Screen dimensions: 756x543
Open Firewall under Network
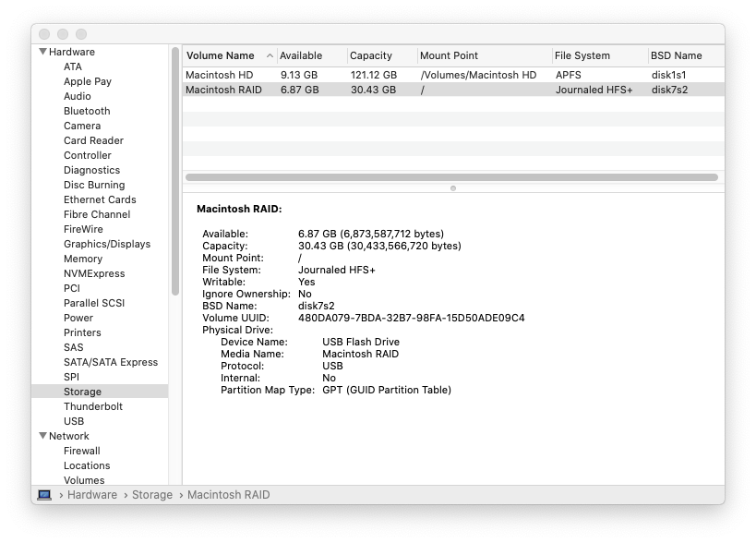[82, 451]
